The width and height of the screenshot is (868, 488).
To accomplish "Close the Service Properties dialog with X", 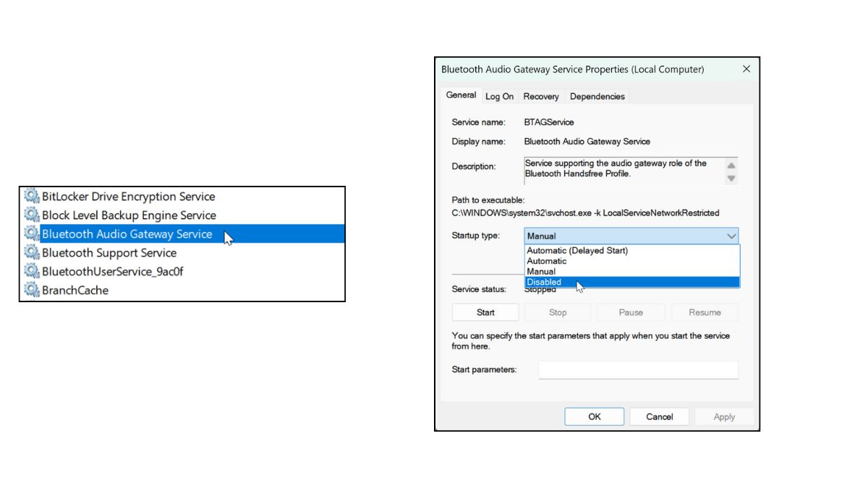I will 746,69.
